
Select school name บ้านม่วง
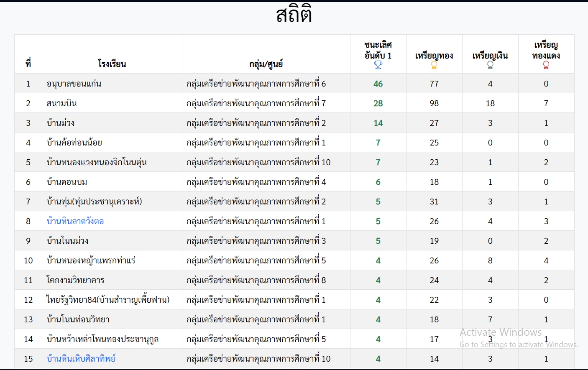click(x=61, y=123)
